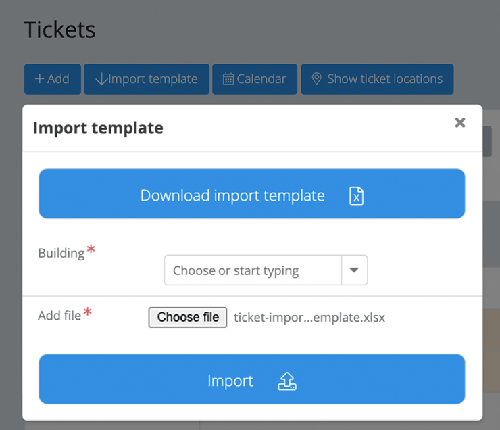This screenshot has height=430, width=500.
Task: Click the down-arrow icon beside Import template
Action: [101, 79]
